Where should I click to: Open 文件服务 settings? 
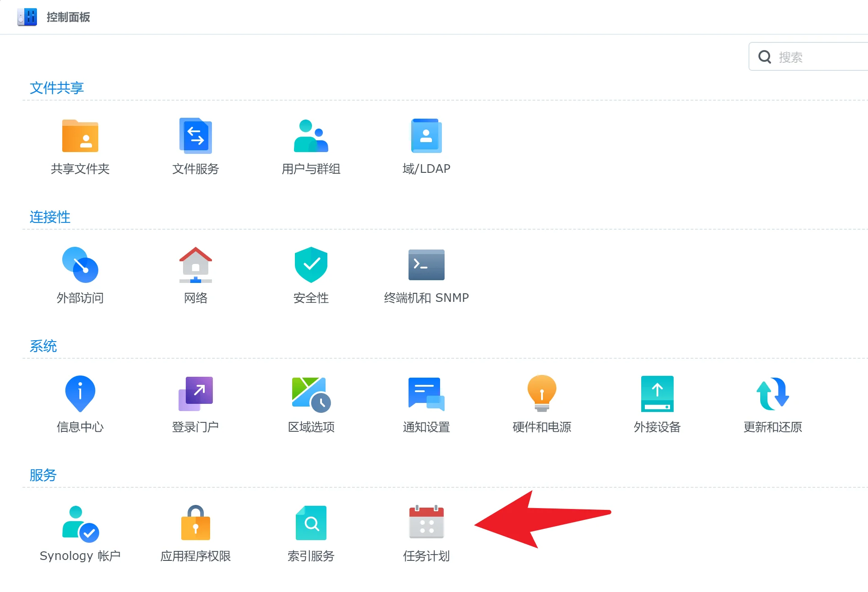tap(195, 144)
